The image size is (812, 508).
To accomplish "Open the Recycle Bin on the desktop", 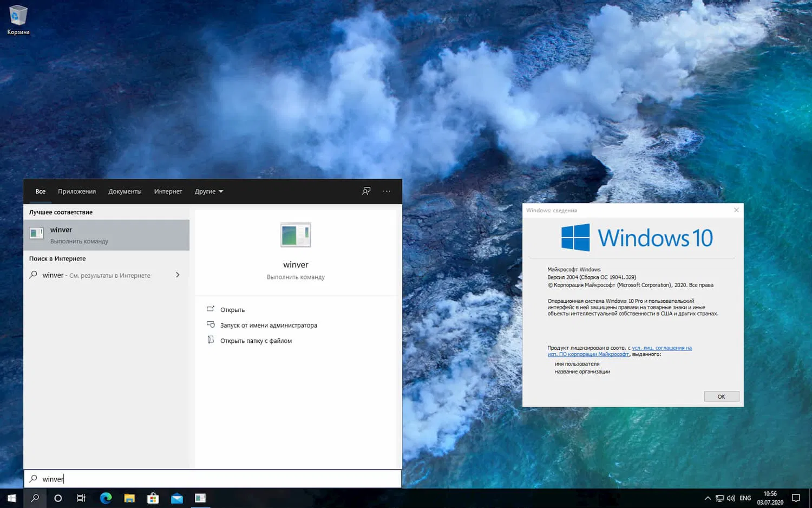I will pos(18,19).
